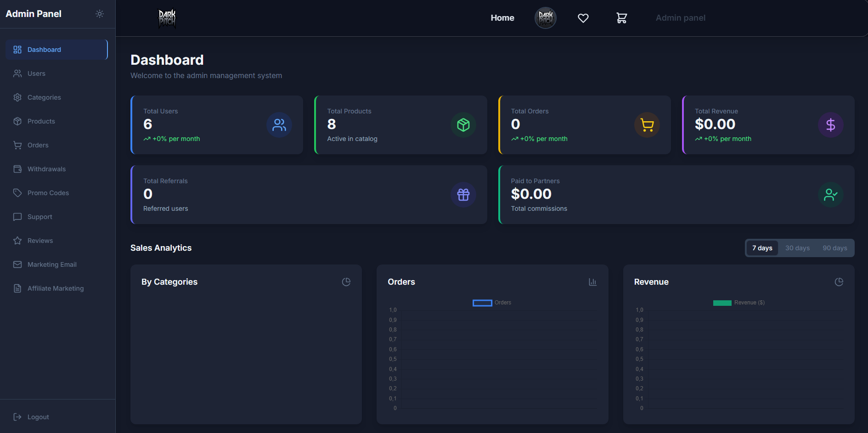Click the Total Orders cart icon
Viewport: 868px width, 433px height.
tap(647, 125)
